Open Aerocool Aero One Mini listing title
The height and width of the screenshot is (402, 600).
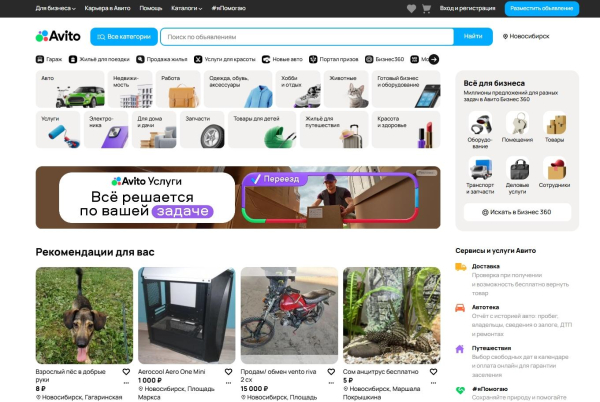[171, 372]
